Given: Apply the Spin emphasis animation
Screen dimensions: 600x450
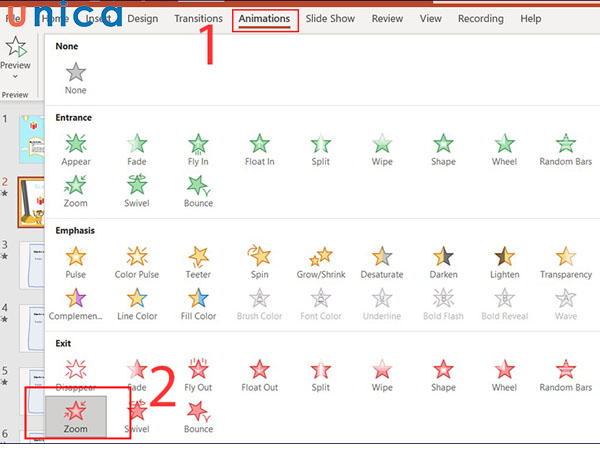Looking at the screenshot, I should point(259,262).
